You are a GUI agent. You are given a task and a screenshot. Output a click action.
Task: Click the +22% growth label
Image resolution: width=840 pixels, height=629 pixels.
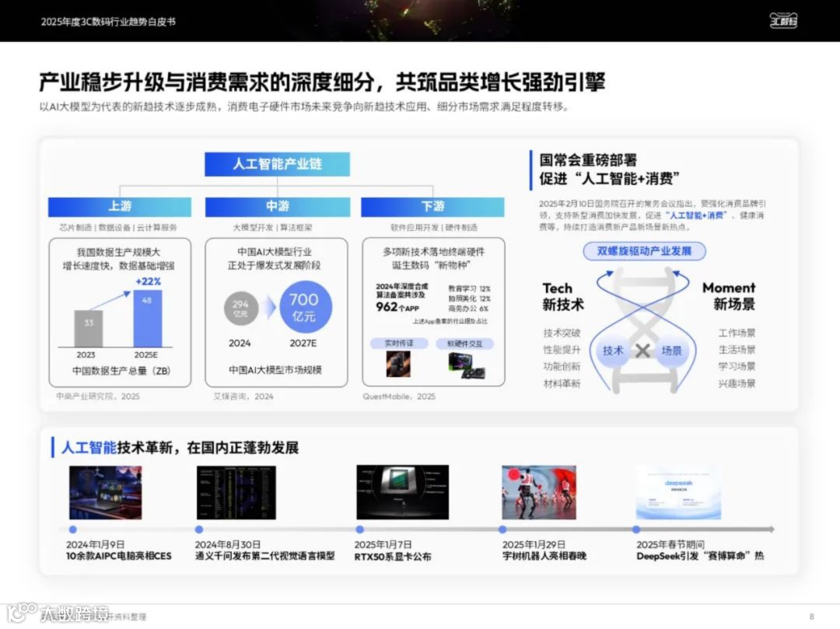(x=148, y=281)
